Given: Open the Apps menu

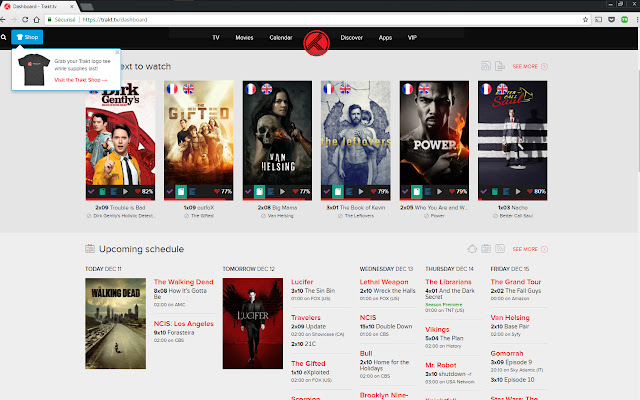Looking at the screenshot, I should 385,38.
